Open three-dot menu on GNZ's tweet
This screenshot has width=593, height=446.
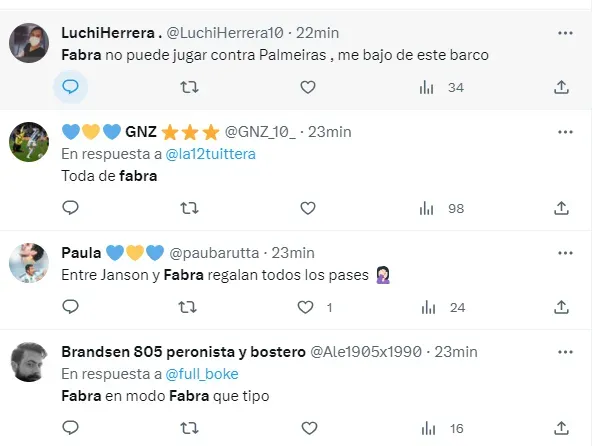pyautogui.click(x=565, y=132)
